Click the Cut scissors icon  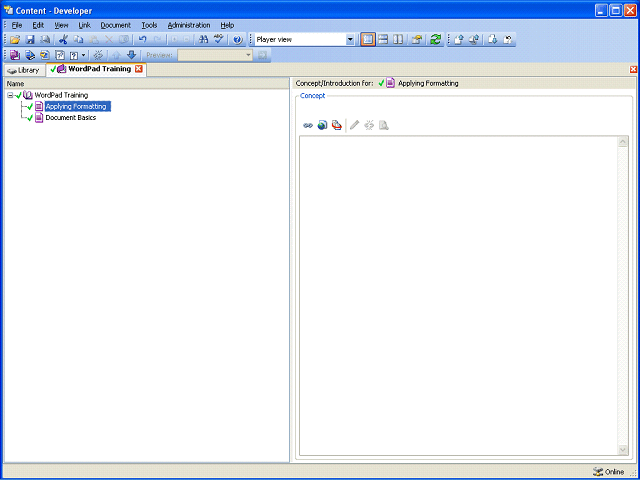[63, 40]
